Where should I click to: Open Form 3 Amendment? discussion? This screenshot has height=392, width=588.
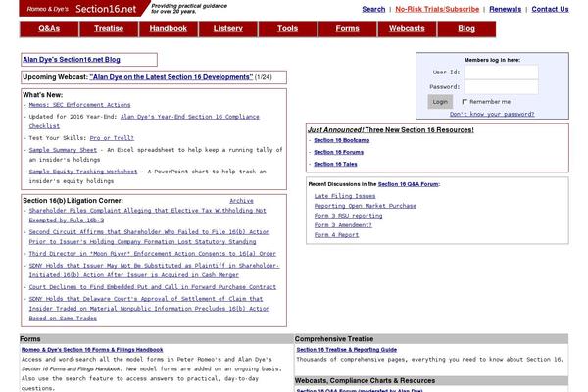point(343,225)
